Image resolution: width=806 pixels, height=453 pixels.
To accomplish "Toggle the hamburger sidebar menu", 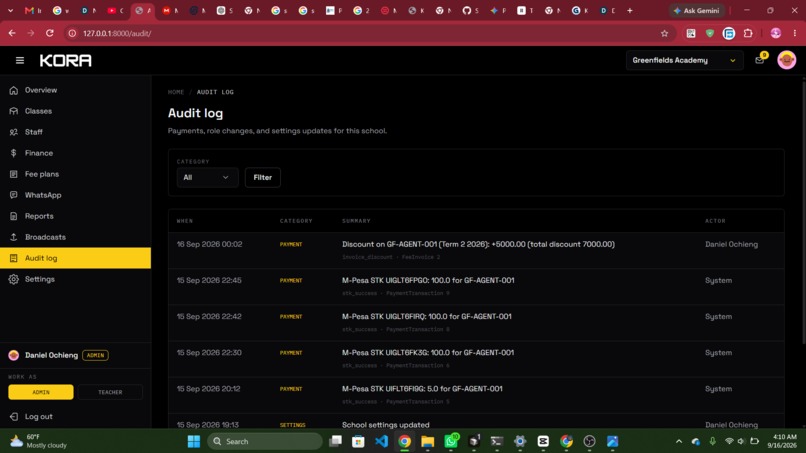I will pyautogui.click(x=20, y=61).
